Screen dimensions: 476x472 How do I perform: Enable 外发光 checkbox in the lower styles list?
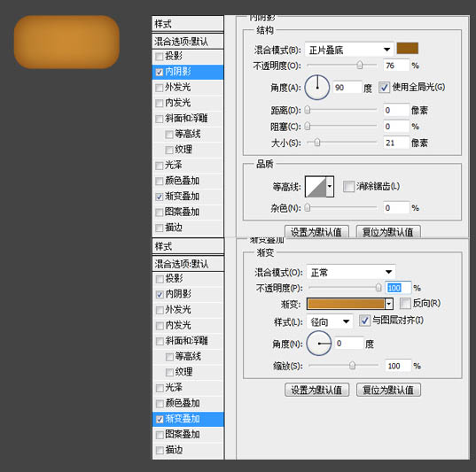pos(160,310)
